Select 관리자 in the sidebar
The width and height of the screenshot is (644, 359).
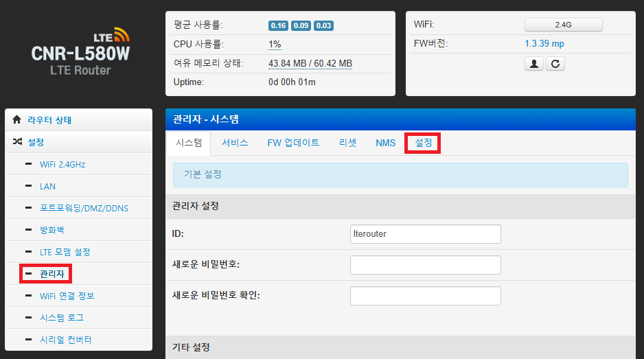click(x=51, y=274)
